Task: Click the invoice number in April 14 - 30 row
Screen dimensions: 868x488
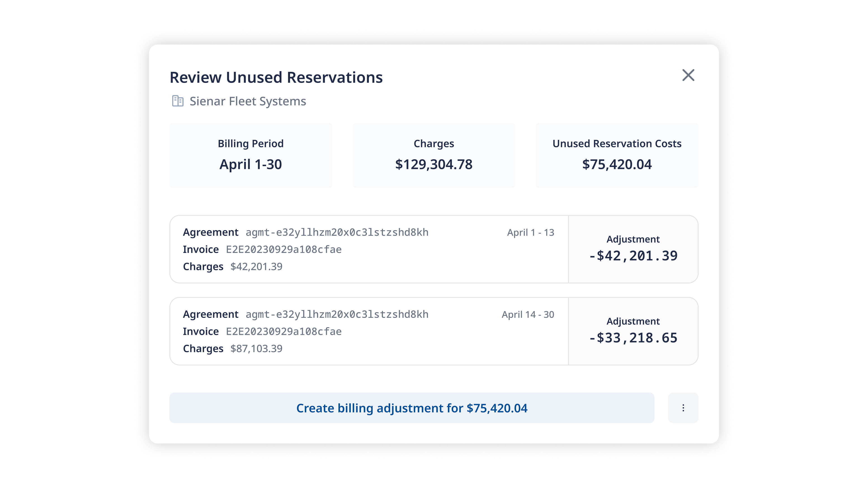Action: tap(284, 332)
